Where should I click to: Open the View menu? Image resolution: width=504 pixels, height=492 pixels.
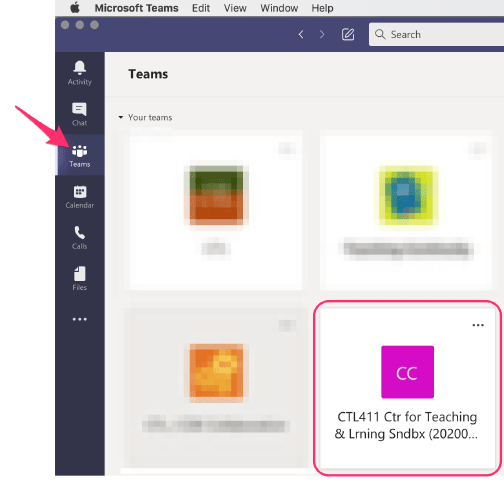tap(235, 8)
